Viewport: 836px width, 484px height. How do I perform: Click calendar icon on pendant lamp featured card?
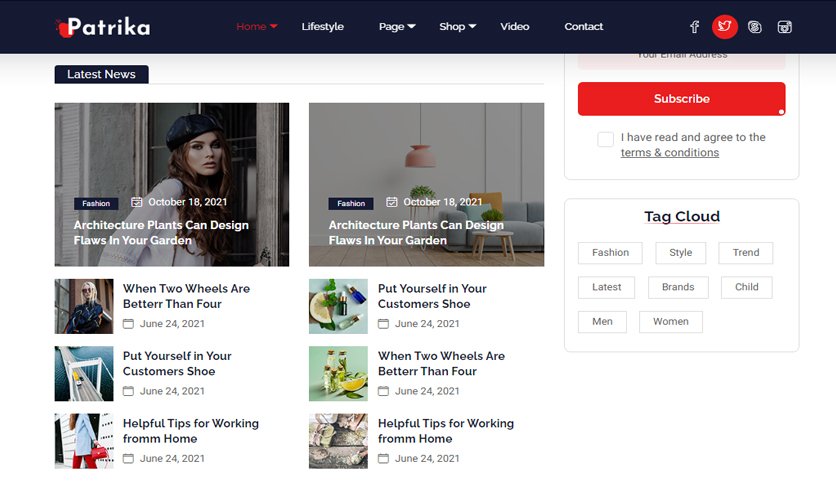click(392, 202)
